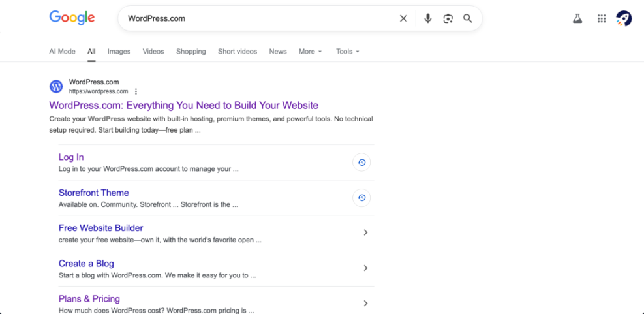Open the three-dot menu next to wordpress.com URL
The image size is (644, 314).
(x=136, y=91)
